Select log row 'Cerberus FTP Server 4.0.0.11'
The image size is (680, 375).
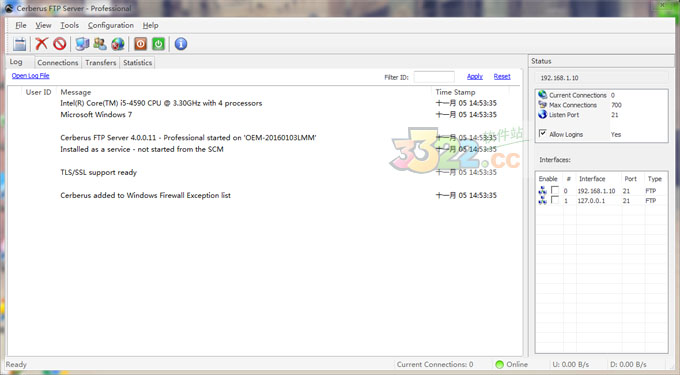(265, 137)
